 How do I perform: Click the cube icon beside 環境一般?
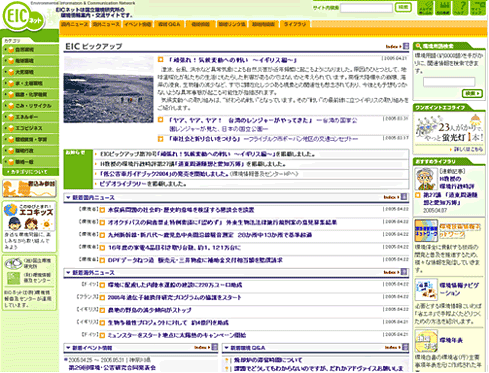point(11,162)
